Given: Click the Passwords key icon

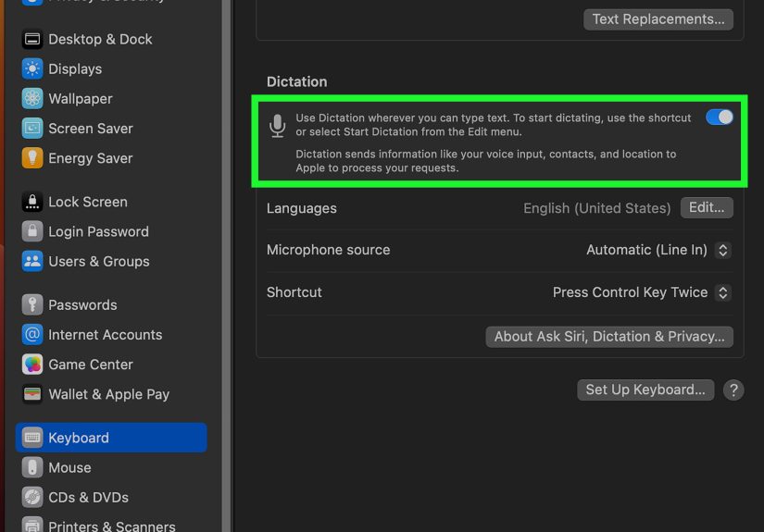Looking at the screenshot, I should point(32,304).
